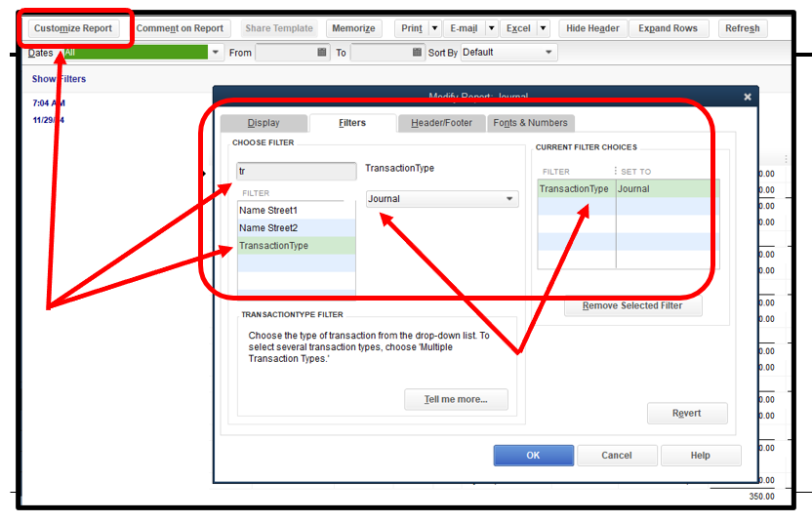
Task: Open the Fonts & Numbers tab
Action: click(531, 123)
